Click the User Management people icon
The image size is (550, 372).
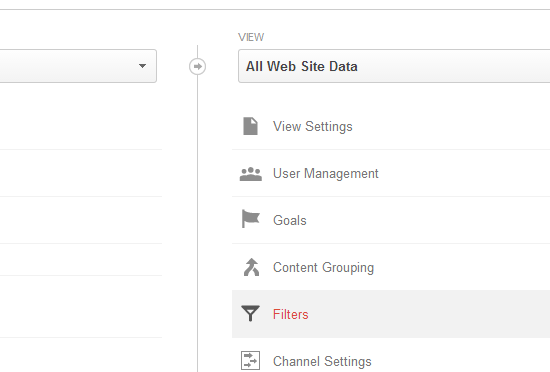[251, 174]
